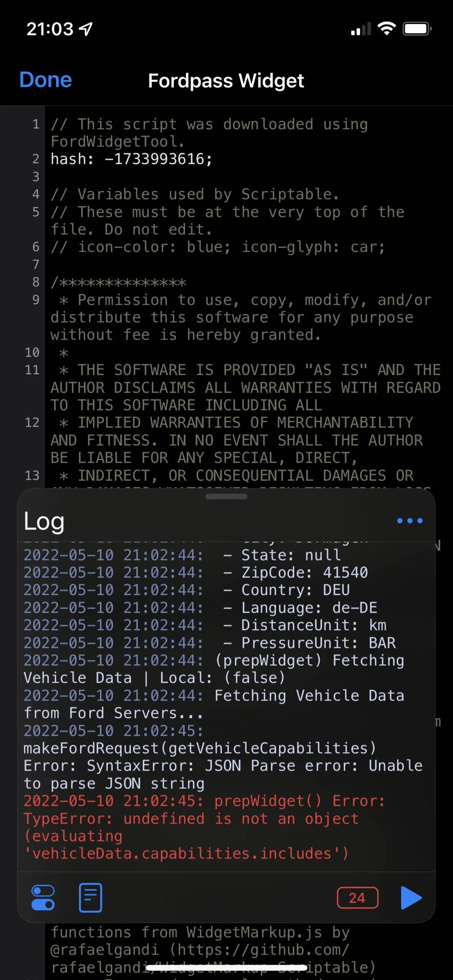
Task: Tap the Fordpass Widget title
Action: click(226, 80)
